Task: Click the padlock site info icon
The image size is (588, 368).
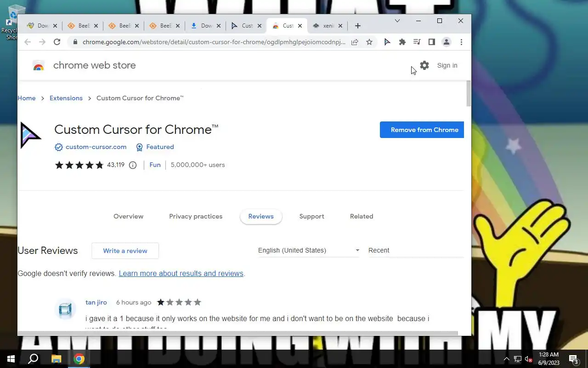Action: point(75,42)
